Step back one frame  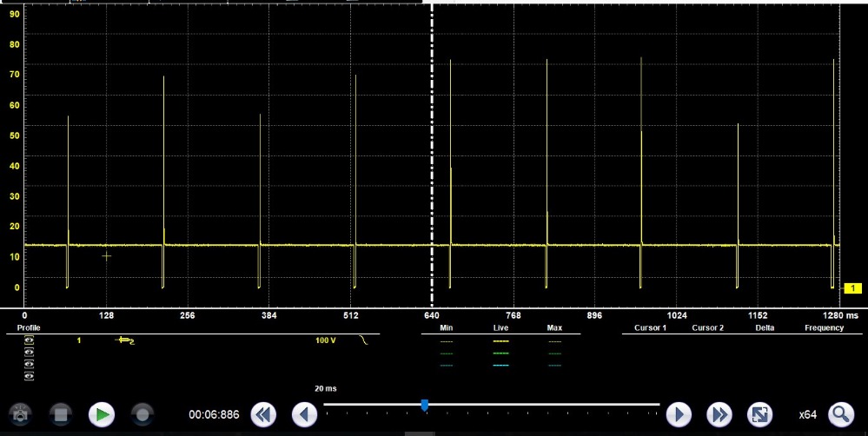[x=304, y=414]
